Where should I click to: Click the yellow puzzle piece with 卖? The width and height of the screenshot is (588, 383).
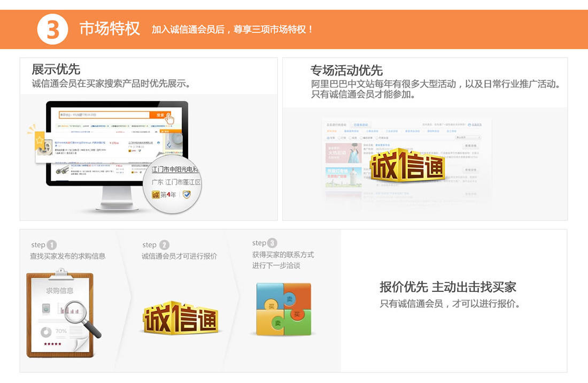(x=271, y=322)
